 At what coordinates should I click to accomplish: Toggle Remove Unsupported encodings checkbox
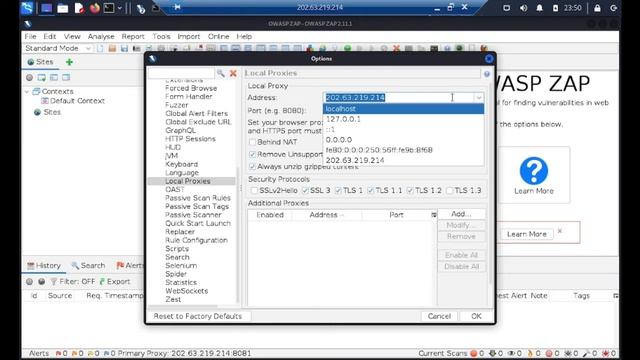[x=252, y=154]
